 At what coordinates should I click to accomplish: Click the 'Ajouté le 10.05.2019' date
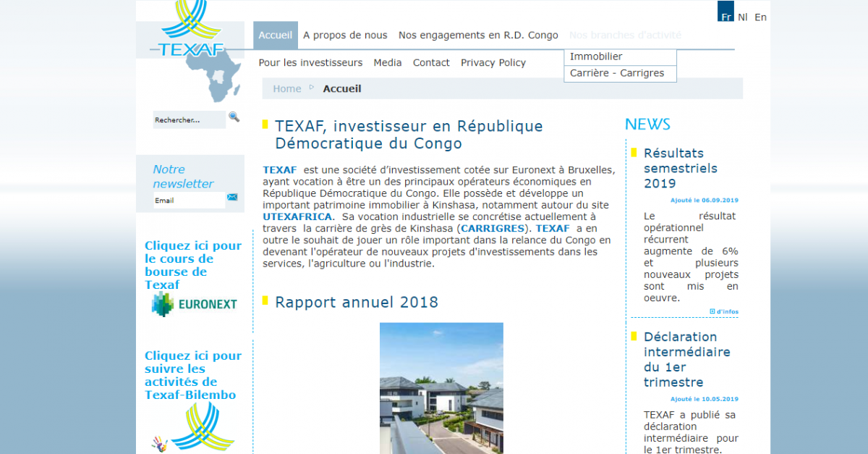tap(705, 399)
